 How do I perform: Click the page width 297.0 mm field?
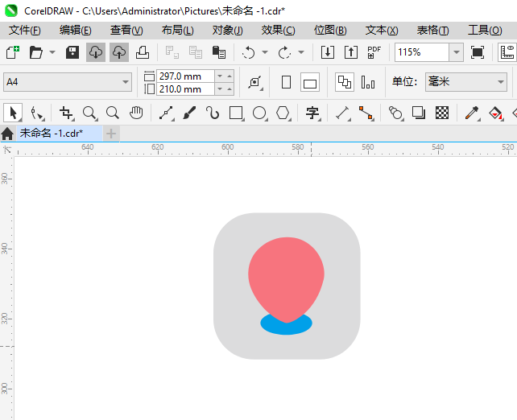pyautogui.click(x=185, y=76)
